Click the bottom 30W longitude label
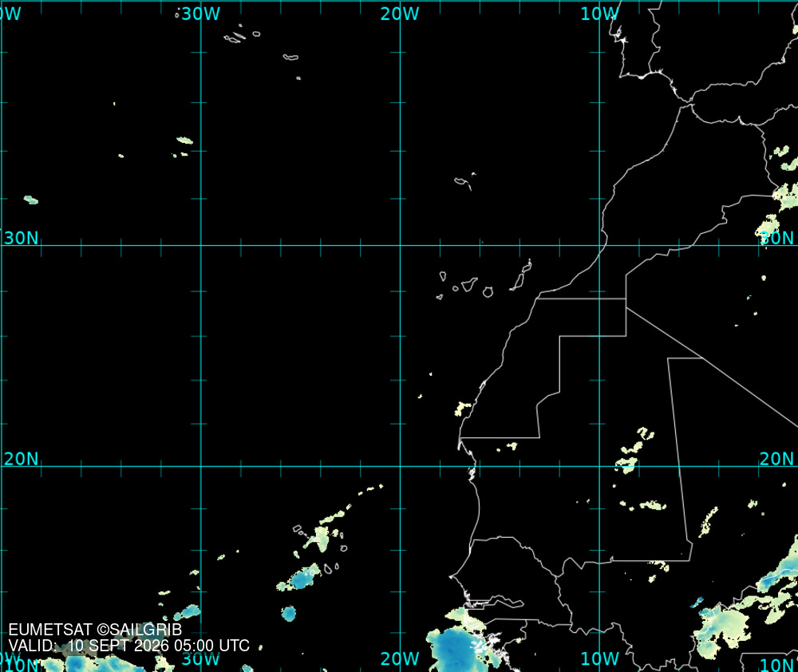Screen dimensions: 798x672 (x=200, y=658)
